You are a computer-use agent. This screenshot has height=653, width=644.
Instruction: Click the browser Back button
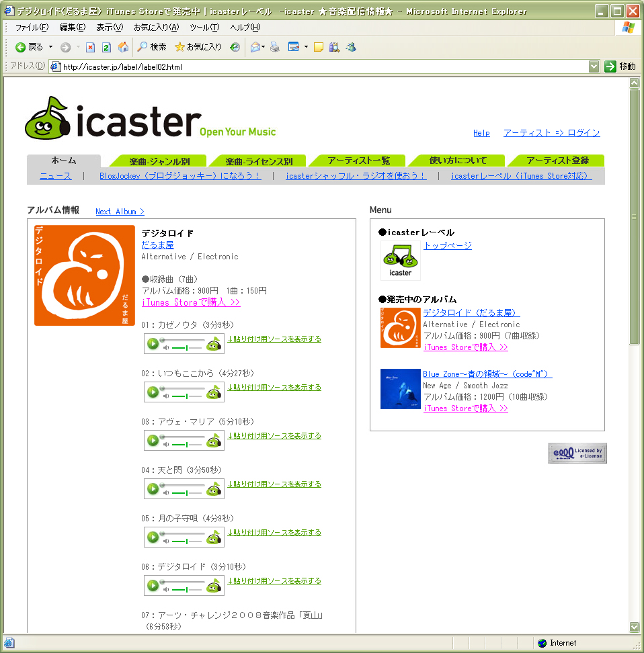click(x=29, y=47)
